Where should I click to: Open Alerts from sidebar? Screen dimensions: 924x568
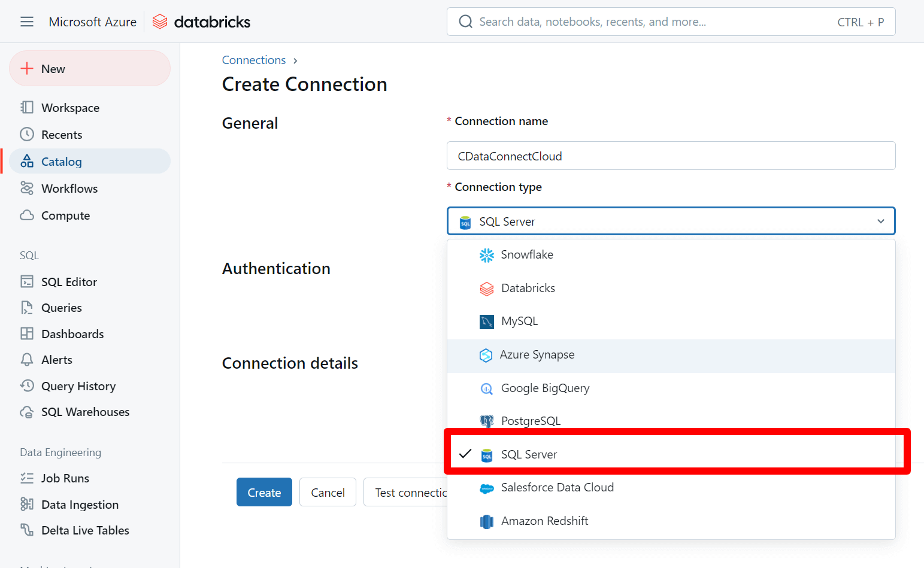tap(90, 360)
